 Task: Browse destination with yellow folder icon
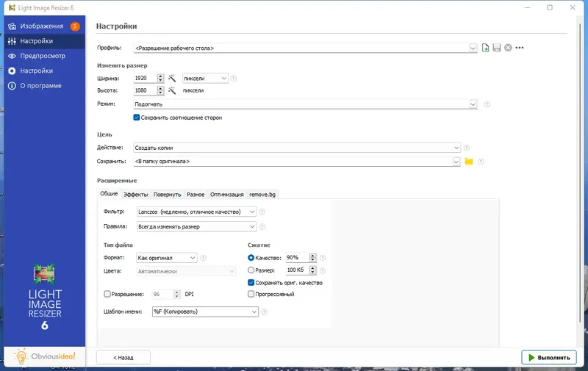[x=469, y=161]
